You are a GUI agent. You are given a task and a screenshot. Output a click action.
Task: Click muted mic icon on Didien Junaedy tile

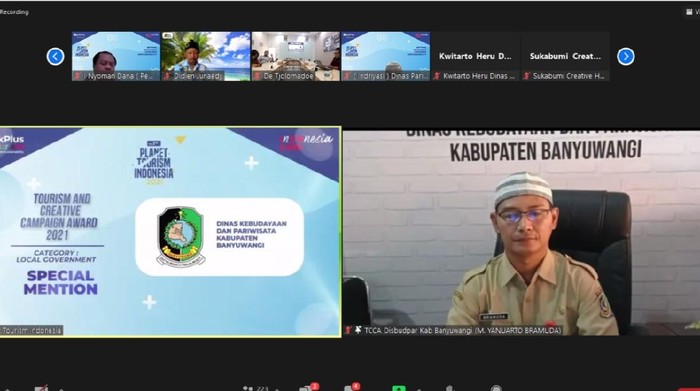coord(168,76)
